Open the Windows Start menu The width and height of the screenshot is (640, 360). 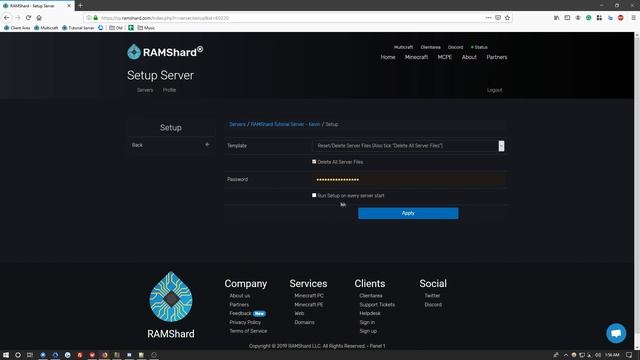(x=6, y=355)
